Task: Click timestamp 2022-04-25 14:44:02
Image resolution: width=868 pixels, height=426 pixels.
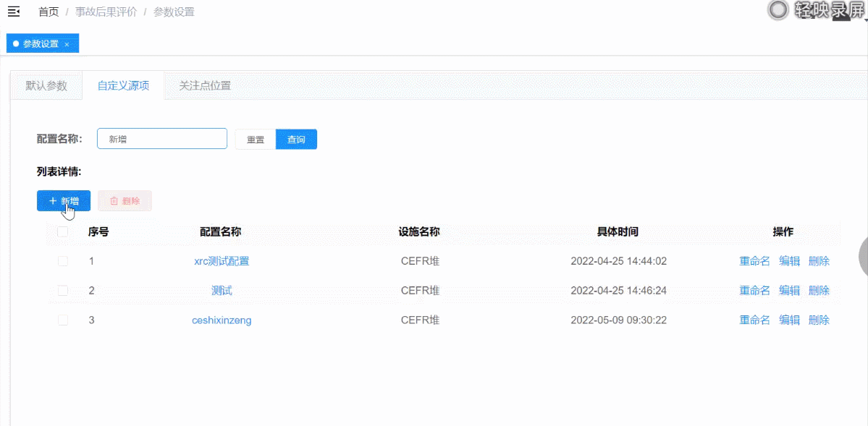Action: (x=618, y=261)
